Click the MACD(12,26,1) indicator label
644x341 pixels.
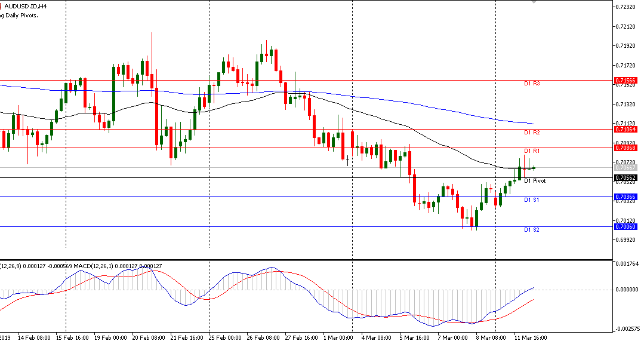coord(94,266)
